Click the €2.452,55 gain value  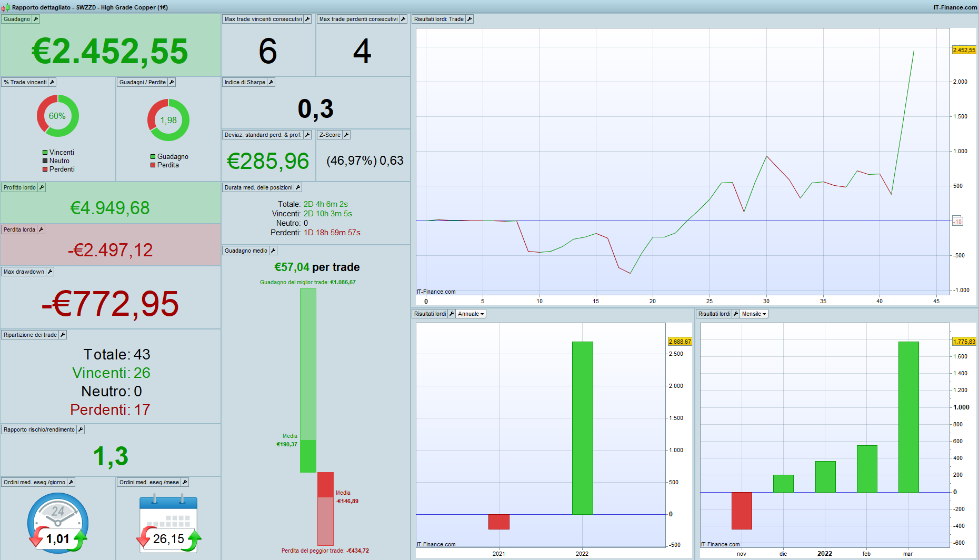point(110,52)
